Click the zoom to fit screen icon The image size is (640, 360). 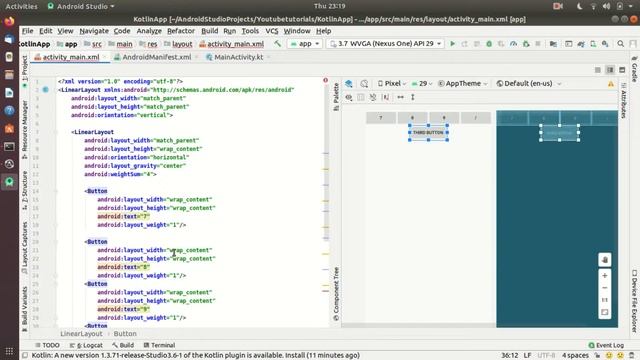pos(604,312)
